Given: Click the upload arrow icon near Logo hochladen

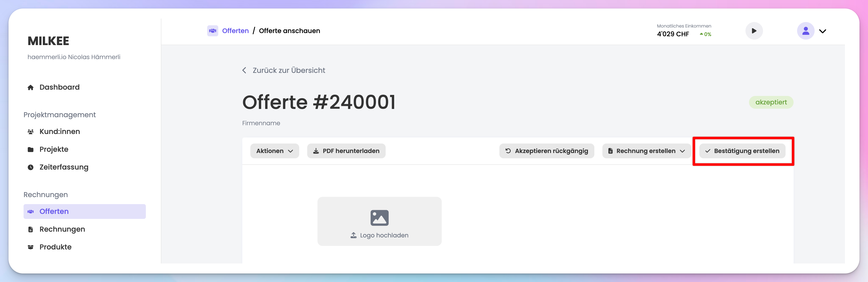Looking at the screenshot, I should (354, 235).
